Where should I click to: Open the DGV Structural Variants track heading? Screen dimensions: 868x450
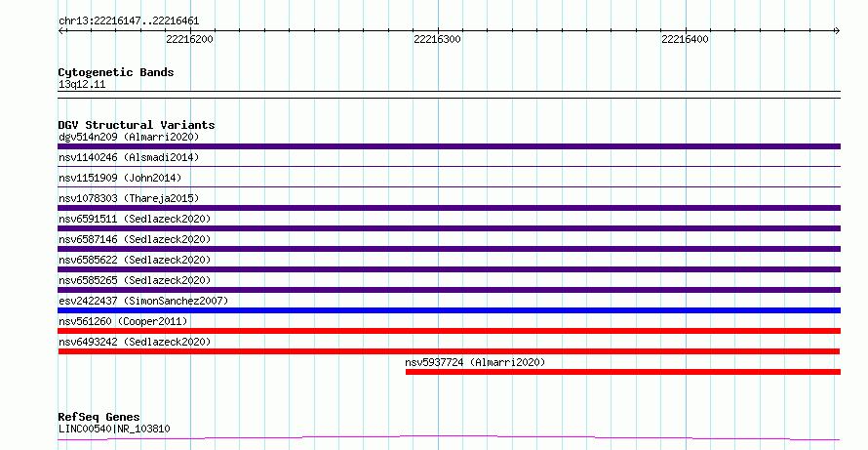(137, 125)
